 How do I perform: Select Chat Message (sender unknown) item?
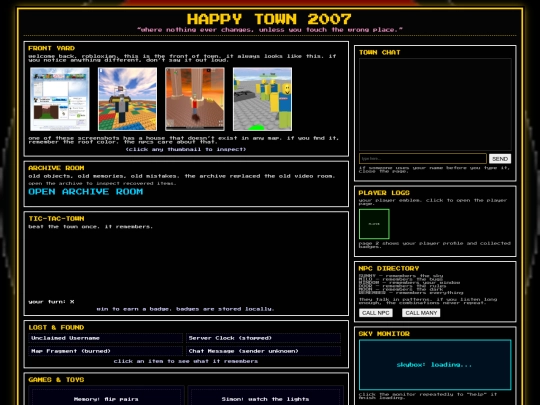(x=263, y=351)
